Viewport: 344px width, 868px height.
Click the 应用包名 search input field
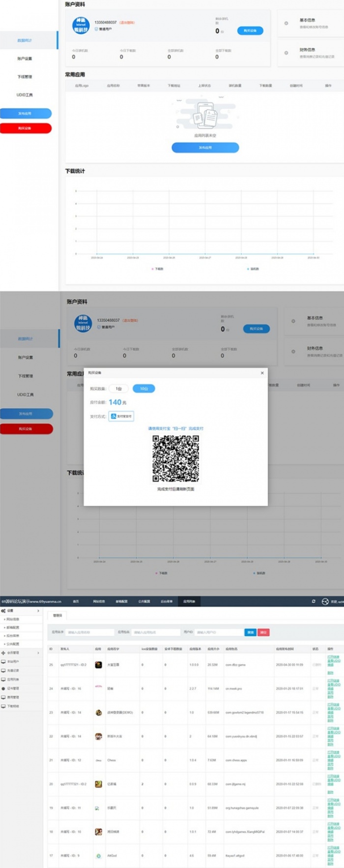coord(156,632)
